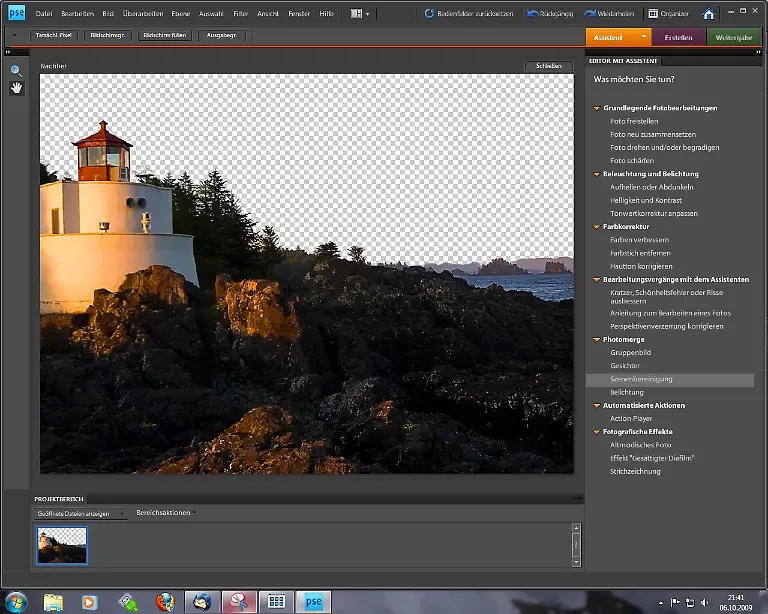Screen dimensions: 768x614
Task: Open the Geöffnete Dateien anzeigen dropdown
Action: 81,513
